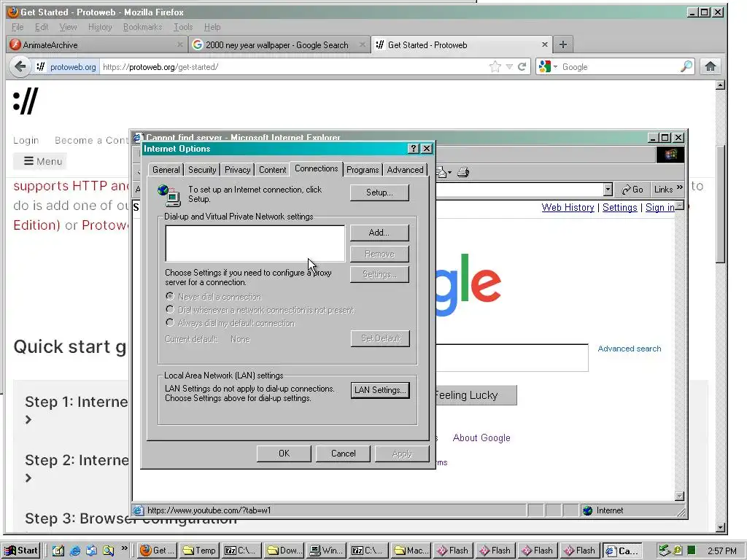Open the Win... taskbar button
This screenshot has width=747, height=560.
(326, 551)
